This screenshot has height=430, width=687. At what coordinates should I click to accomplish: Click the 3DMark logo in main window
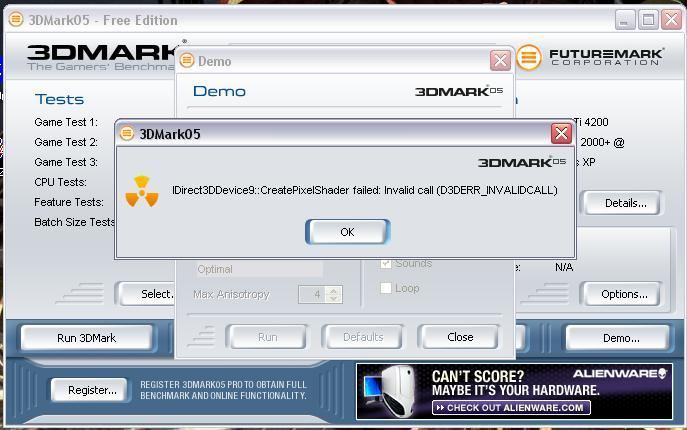coord(102,57)
